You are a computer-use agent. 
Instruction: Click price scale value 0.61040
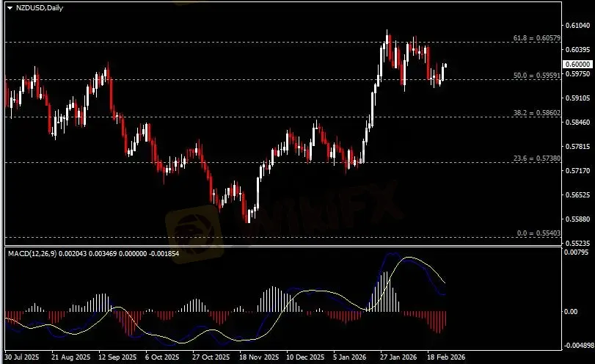(577, 26)
